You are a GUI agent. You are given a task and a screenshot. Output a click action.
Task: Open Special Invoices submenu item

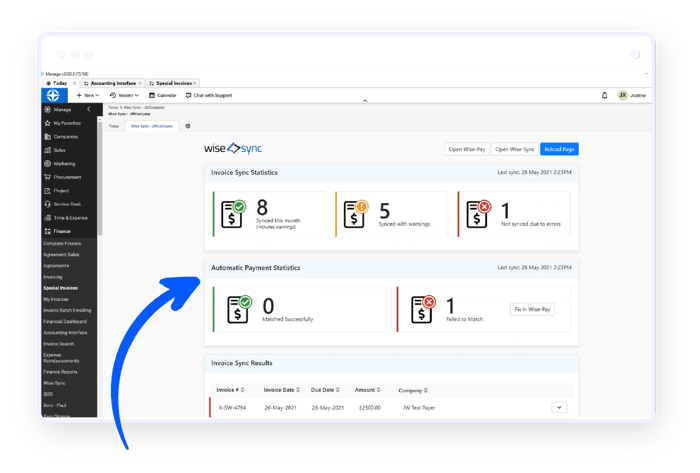61,288
